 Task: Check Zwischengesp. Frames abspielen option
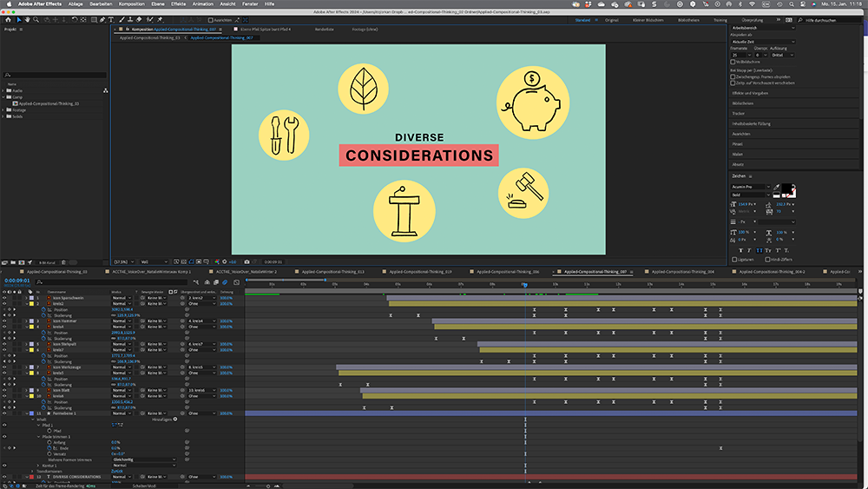tap(733, 77)
